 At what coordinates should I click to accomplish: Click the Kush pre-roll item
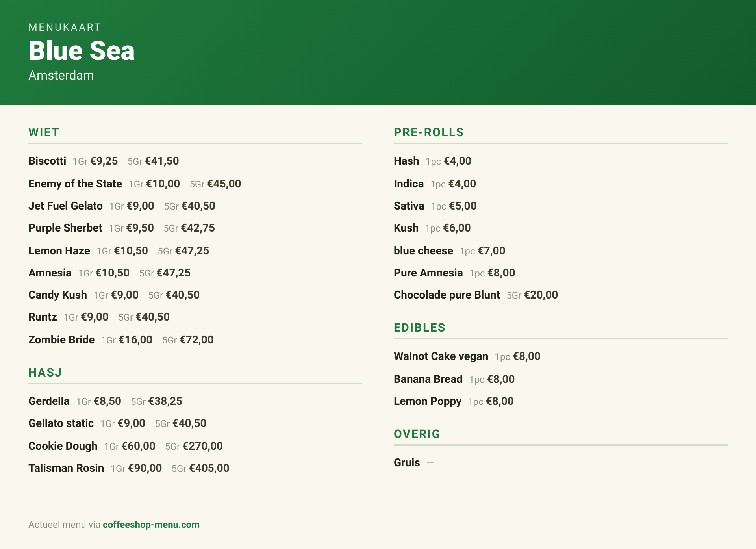(406, 228)
